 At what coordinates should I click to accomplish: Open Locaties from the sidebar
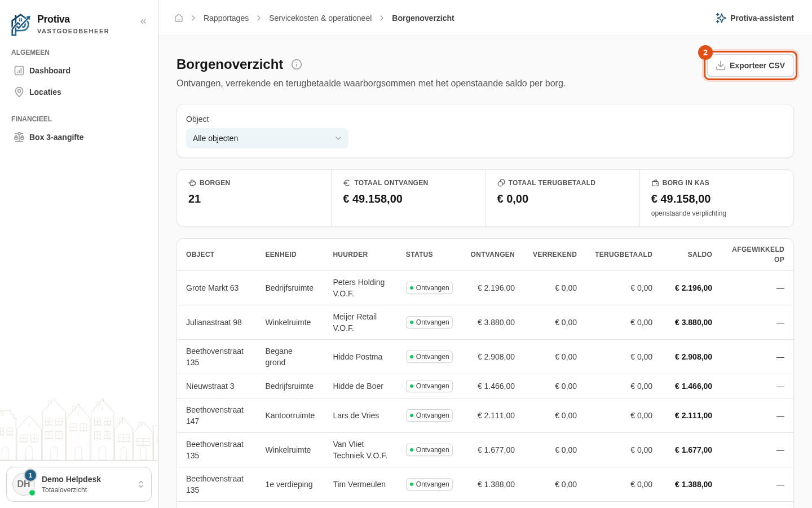(x=79, y=92)
